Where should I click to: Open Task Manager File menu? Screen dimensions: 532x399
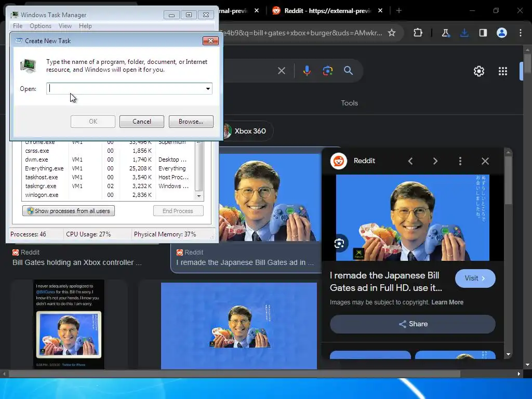(17, 26)
